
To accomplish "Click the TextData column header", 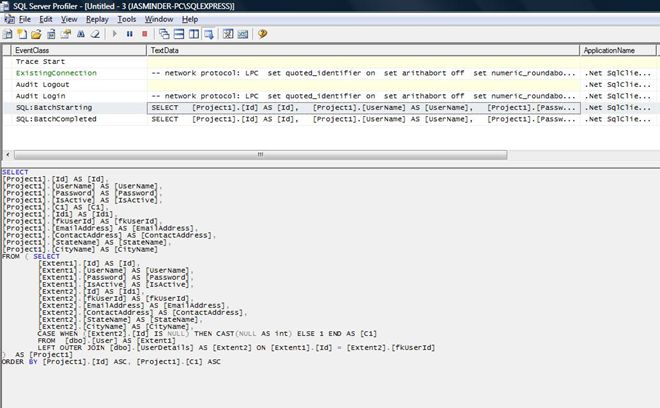I will point(363,50).
